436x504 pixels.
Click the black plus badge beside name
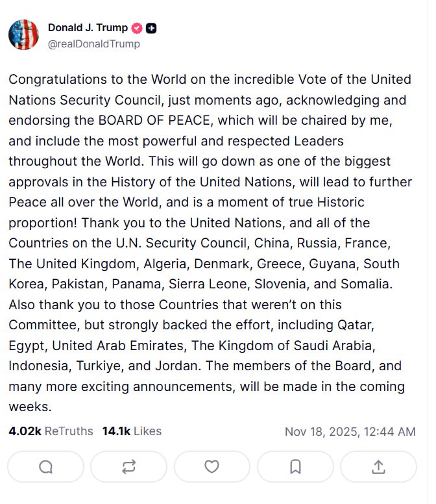coord(151,28)
